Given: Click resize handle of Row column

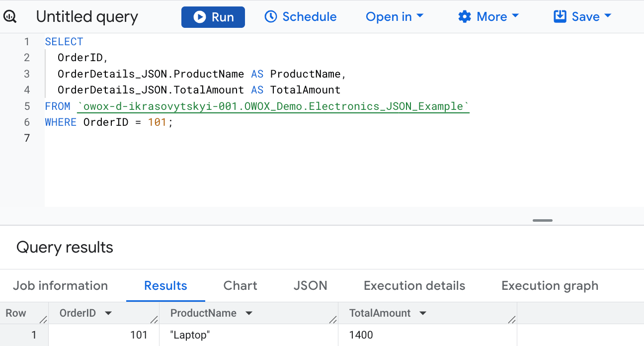Looking at the screenshot, I should tap(43, 319).
